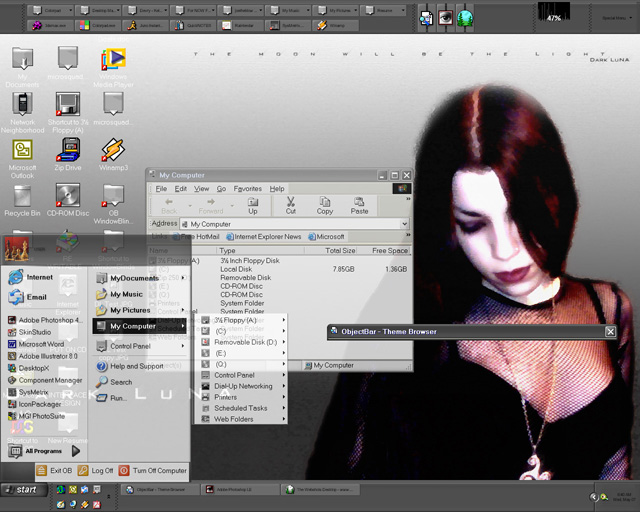Select Scheduled Tasks in the My Computer submenu

(x=241, y=408)
